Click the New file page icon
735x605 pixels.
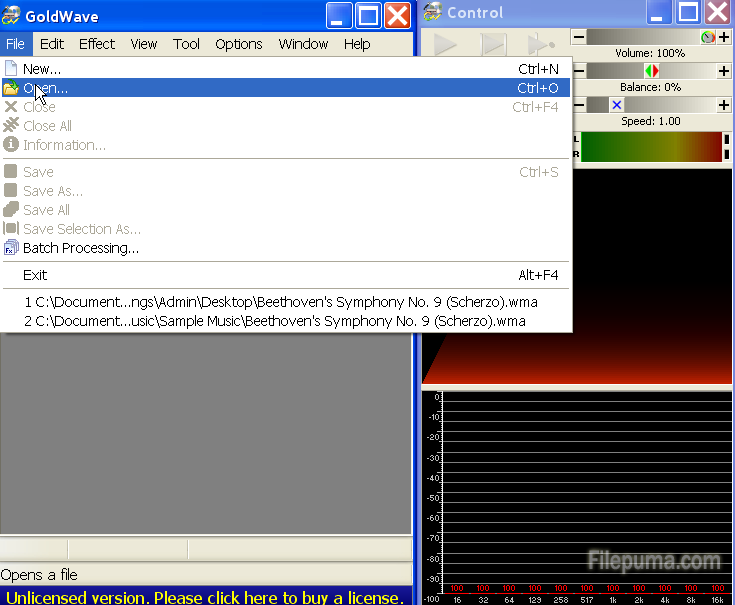pyautogui.click(x=11, y=69)
